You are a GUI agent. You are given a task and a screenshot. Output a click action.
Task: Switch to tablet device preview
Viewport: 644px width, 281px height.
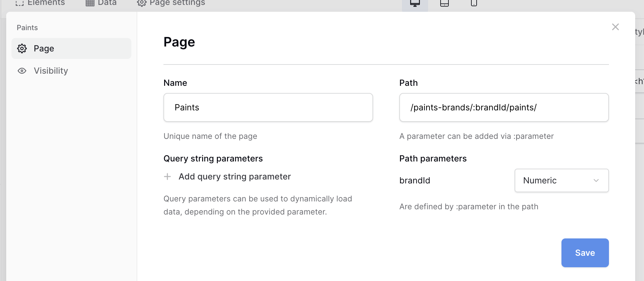tap(444, 4)
